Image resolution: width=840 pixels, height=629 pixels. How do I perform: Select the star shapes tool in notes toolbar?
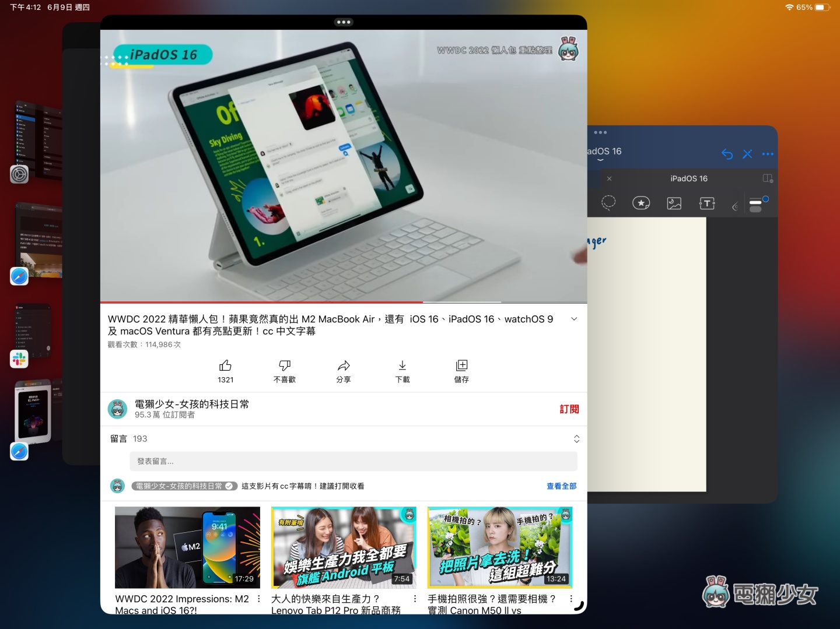pyautogui.click(x=641, y=203)
